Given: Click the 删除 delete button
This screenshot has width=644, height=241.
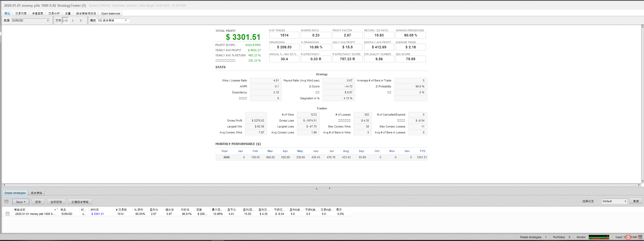Looking at the screenshot, I should pos(38,202).
